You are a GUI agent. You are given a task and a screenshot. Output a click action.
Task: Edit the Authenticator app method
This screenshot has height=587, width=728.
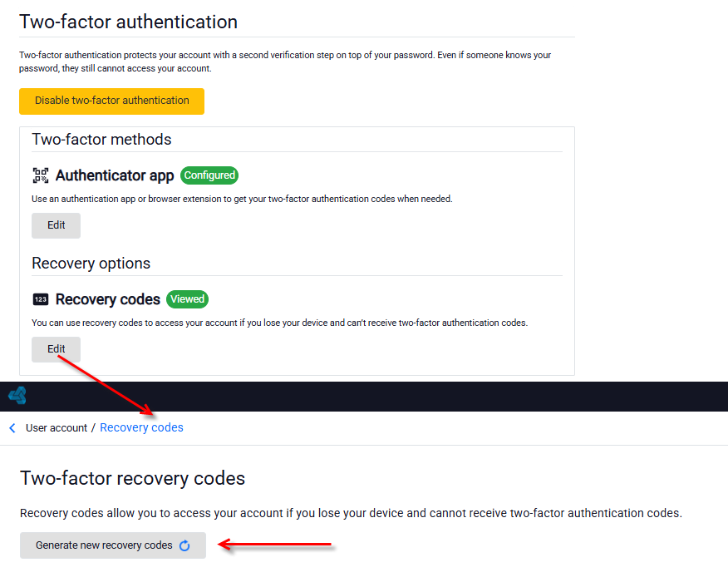[56, 225]
